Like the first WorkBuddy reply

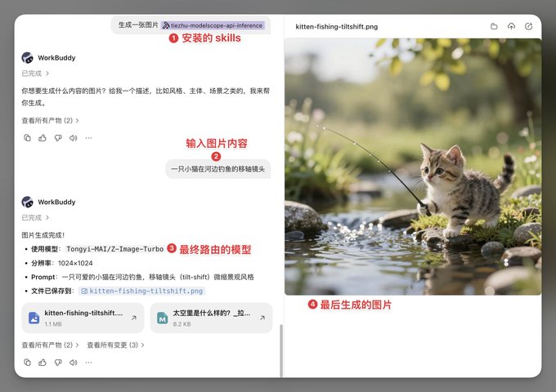[x=43, y=138]
